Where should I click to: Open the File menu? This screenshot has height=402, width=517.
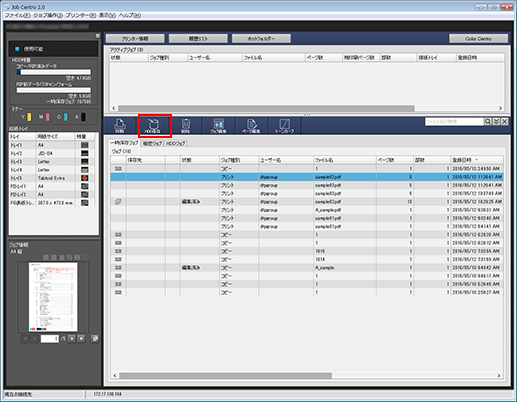17,15
